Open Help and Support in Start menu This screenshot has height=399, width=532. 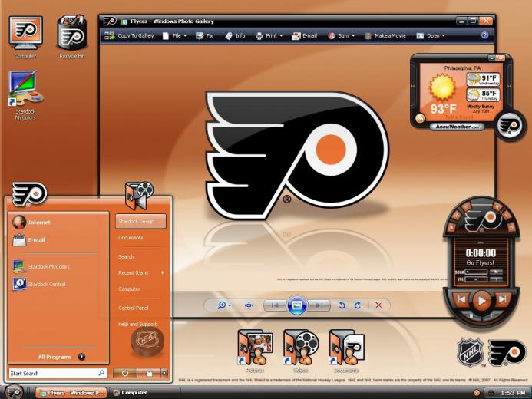(x=137, y=324)
